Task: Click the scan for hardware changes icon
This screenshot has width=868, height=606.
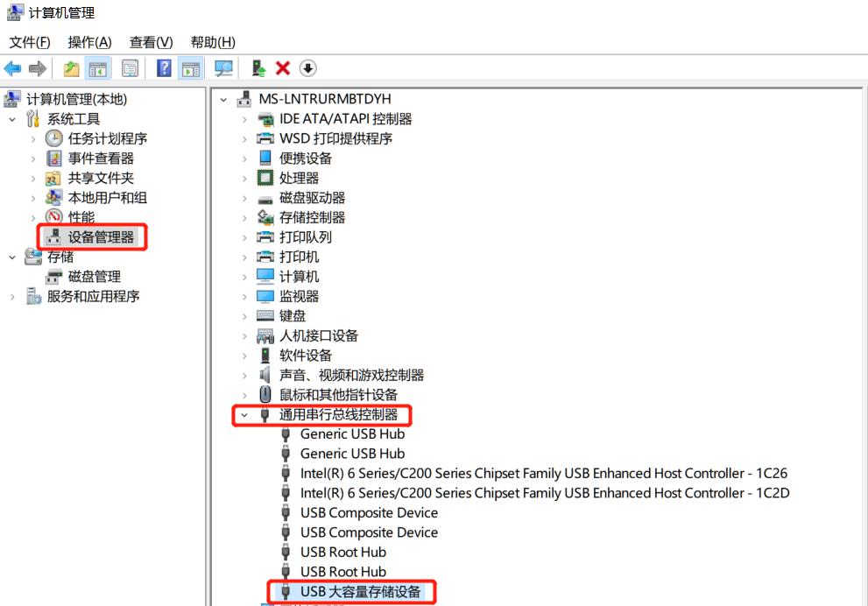Action: 223,68
